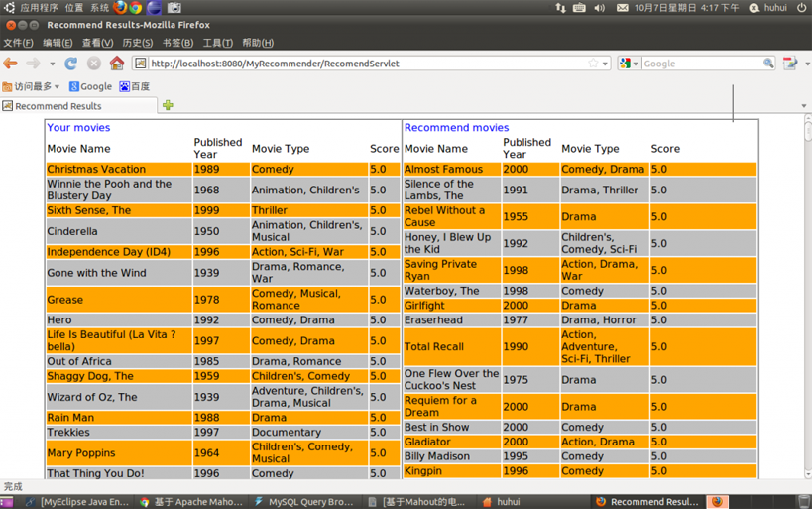812x509 pixels.
Task: Open the network connections indicator
Action: (560, 7)
